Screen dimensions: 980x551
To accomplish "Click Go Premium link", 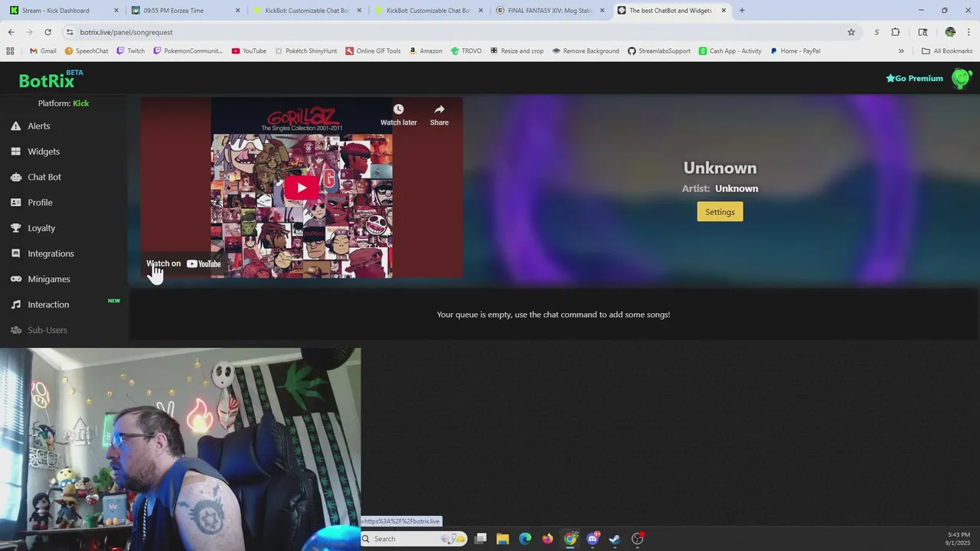I will click(914, 78).
